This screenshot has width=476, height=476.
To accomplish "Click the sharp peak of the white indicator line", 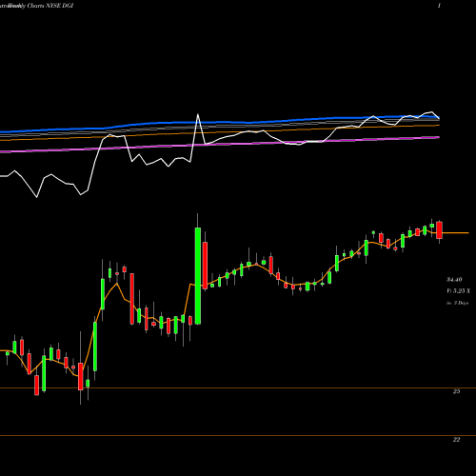I will click(x=198, y=115).
